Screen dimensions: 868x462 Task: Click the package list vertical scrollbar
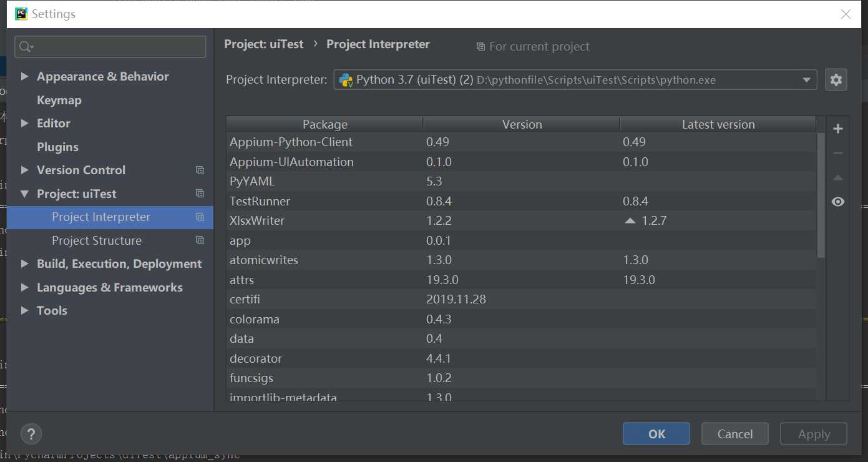pos(821,195)
